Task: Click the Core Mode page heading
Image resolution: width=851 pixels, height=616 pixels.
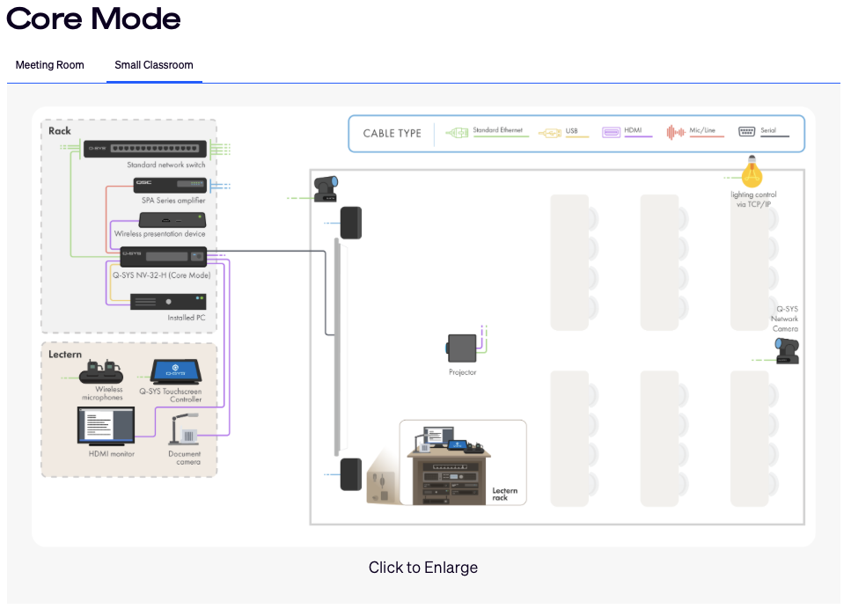Action: pyautogui.click(x=93, y=18)
